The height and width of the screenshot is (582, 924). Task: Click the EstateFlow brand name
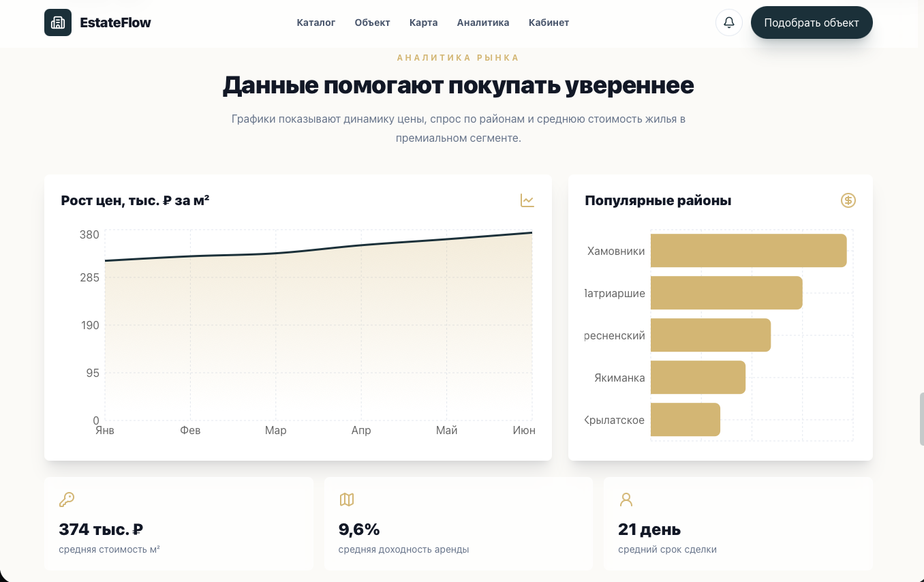click(115, 22)
